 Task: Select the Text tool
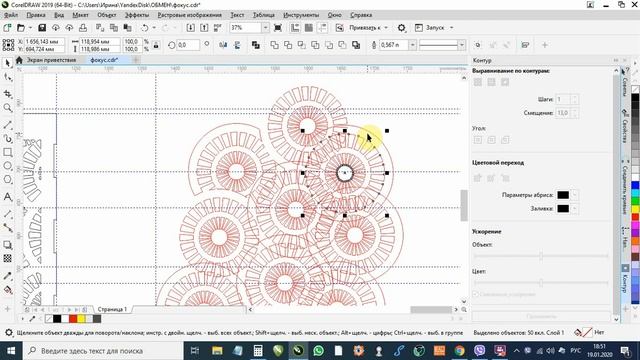click(7, 197)
